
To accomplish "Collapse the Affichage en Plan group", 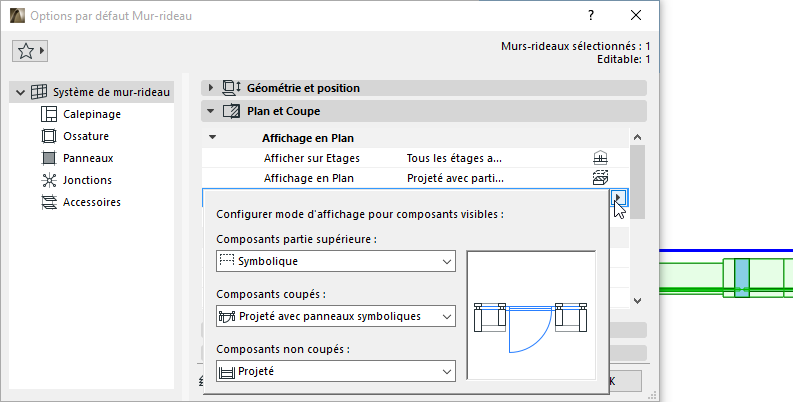I will pyautogui.click(x=212, y=138).
